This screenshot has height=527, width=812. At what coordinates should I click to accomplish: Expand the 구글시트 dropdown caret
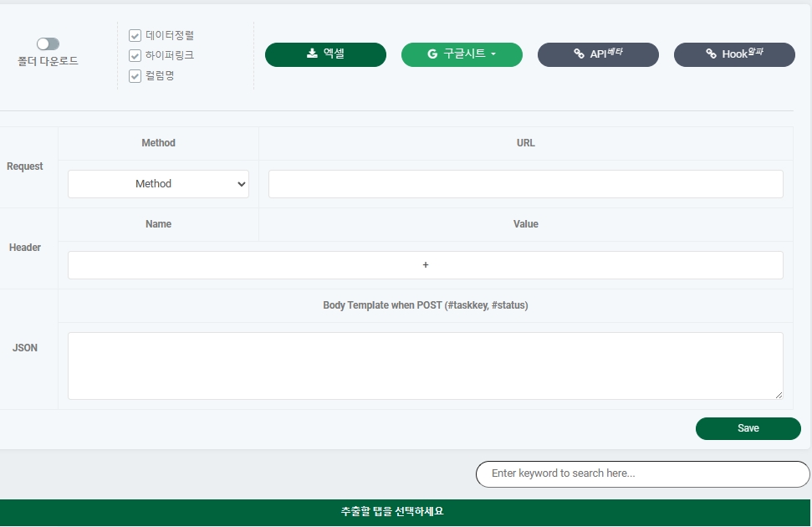[493, 54]
